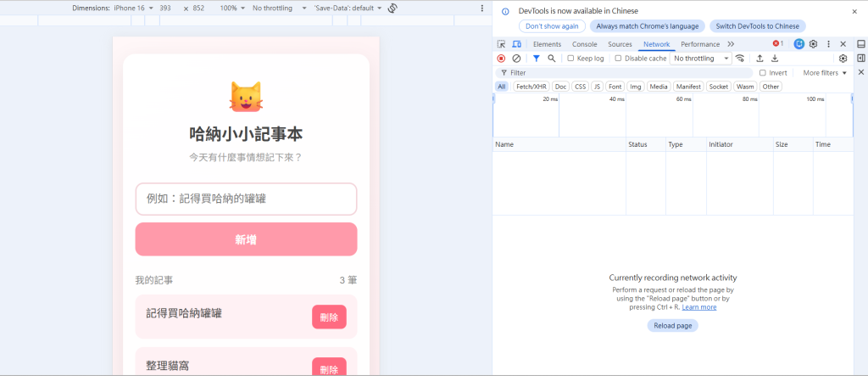Screen dimensions: 868x376
Task: Import HAR file upload icon
Action: (x=760, y=59)
